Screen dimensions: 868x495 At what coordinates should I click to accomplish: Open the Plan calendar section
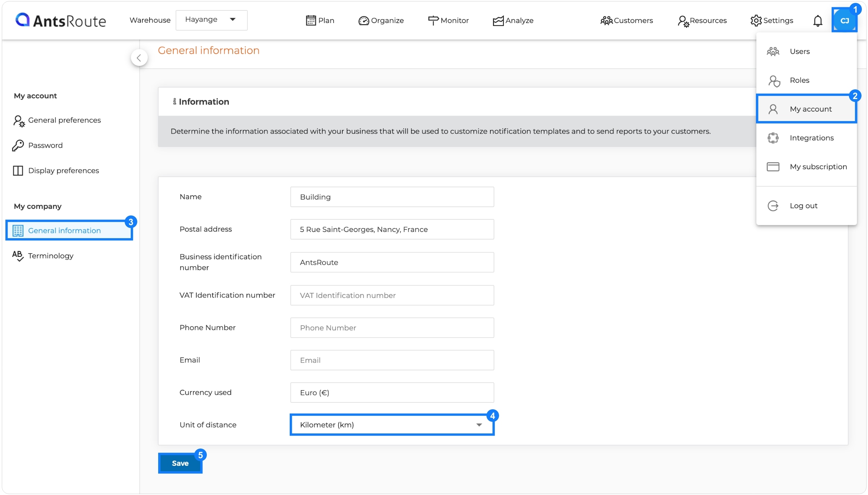pos(320,21)
